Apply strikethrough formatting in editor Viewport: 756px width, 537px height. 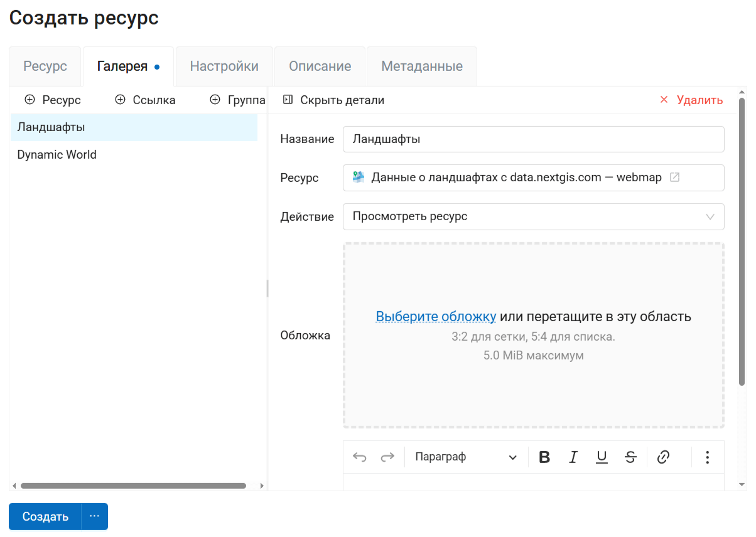coord(630,457)
